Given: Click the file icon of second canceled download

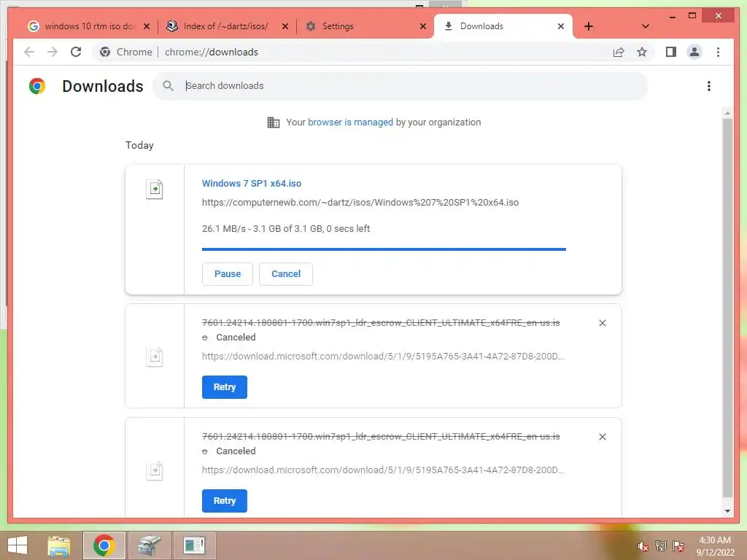Looking at the screenshot, I should click(155, 470).
